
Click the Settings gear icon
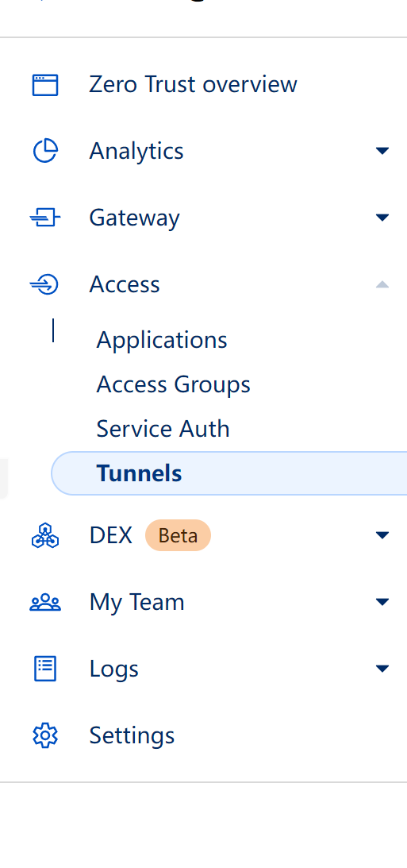45,735
